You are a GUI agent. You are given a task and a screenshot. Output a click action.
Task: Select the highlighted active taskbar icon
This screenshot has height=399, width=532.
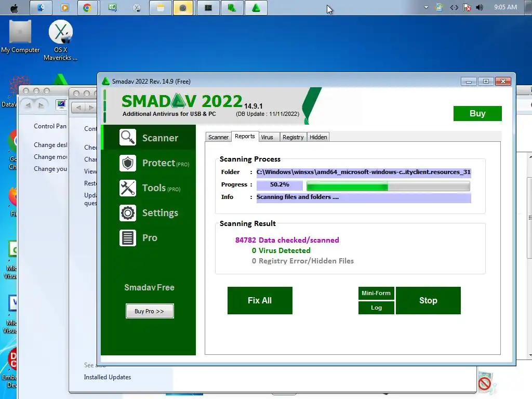183,7
